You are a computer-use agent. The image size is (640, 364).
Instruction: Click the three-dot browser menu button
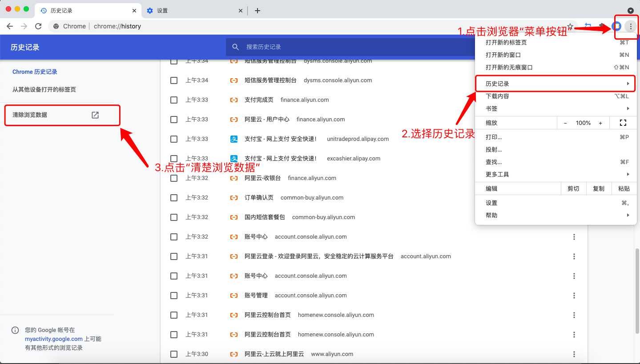tap(630, 26)
